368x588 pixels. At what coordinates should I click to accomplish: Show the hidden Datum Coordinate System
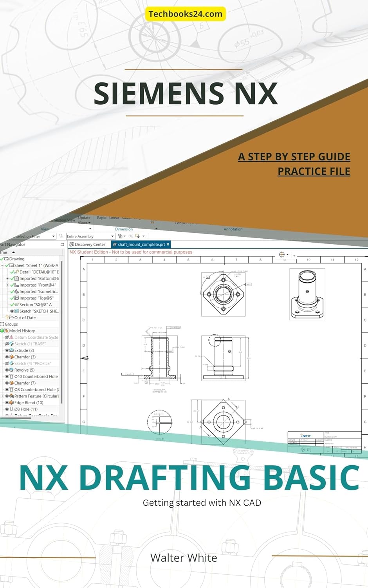(x=7, y=337)
